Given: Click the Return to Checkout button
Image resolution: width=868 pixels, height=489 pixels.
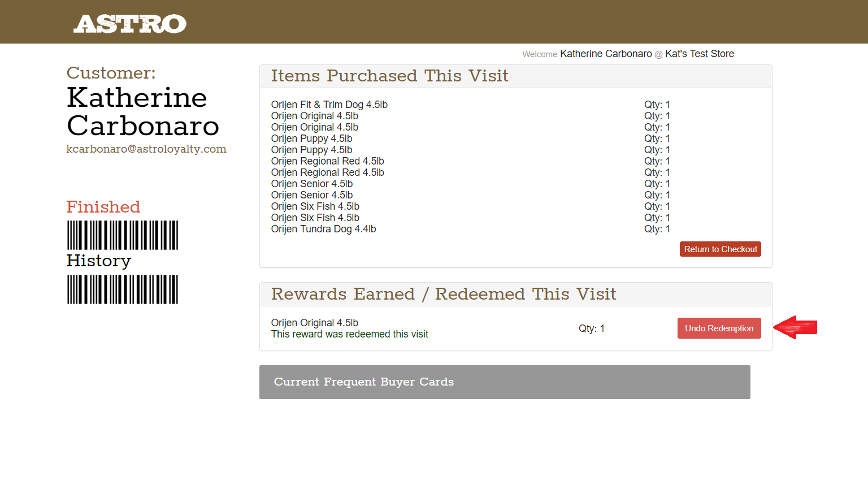Looking at the screenshot, I should coord(721,249).
